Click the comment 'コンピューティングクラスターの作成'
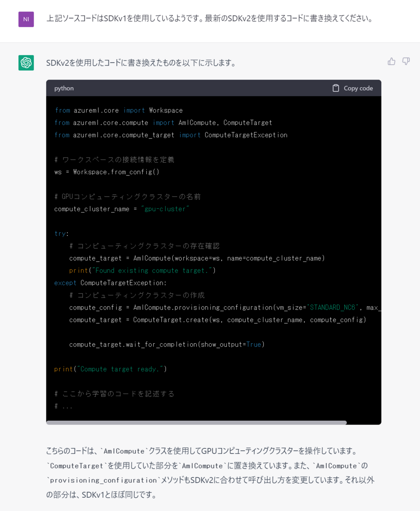The image size is (420, 511). [x=137, y=295]
